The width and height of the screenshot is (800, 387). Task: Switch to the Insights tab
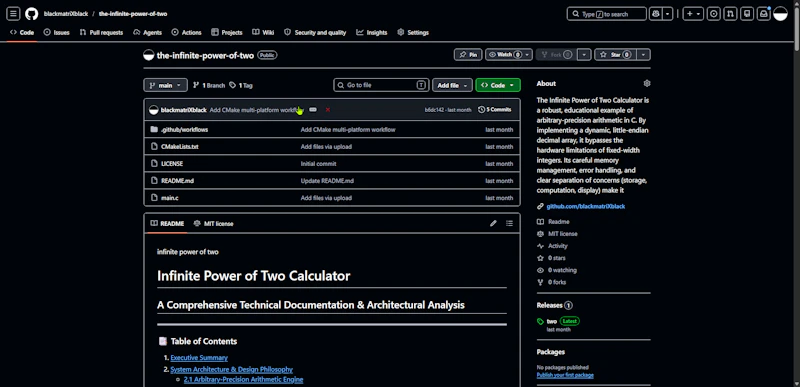(372, 32)
